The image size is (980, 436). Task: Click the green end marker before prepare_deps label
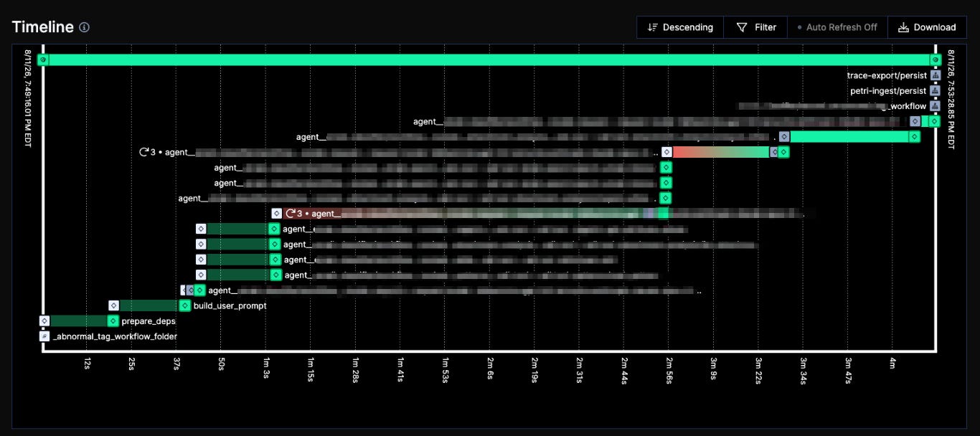[x=113, y=321]
